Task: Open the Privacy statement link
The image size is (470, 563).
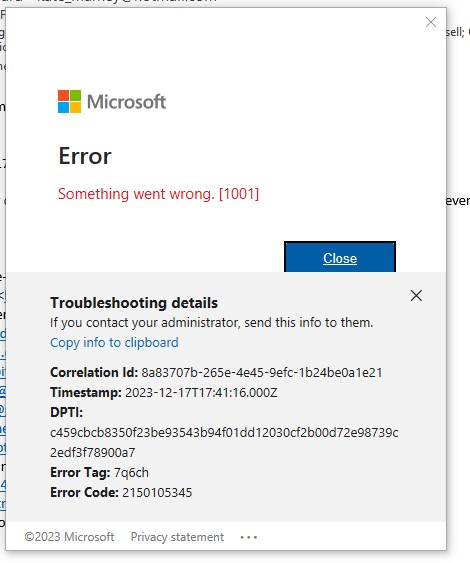Action: point(177,537)
